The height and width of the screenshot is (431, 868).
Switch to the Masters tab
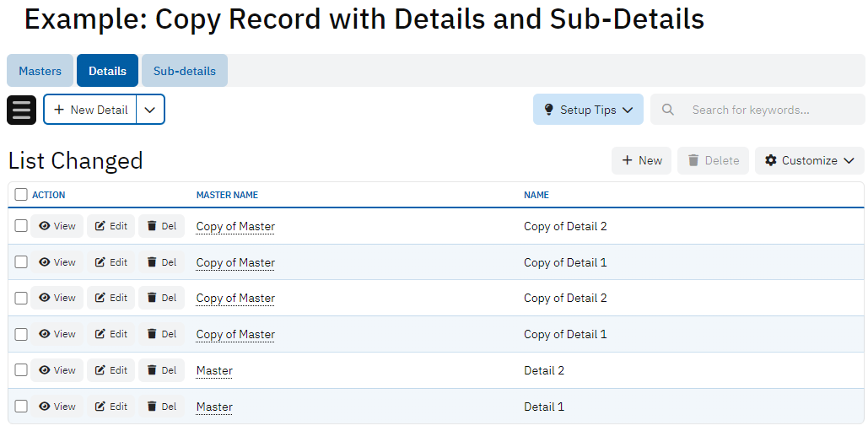point(40,71)
